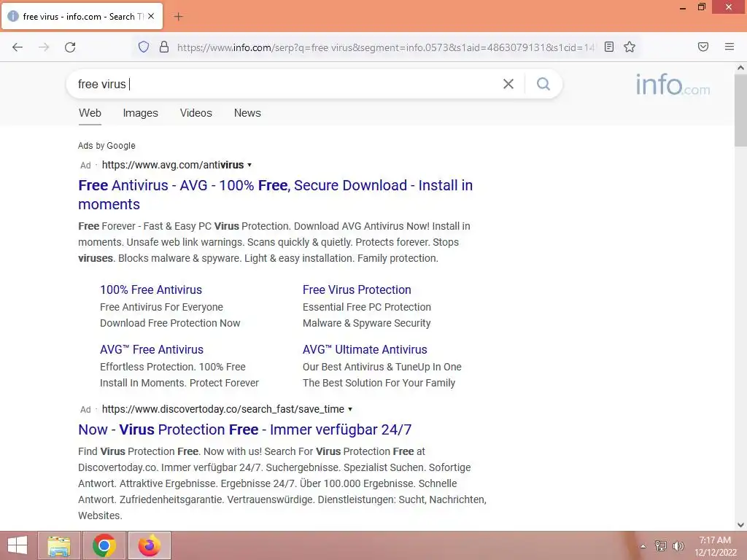Open File Explorer from taskbar

tap(59, 545)
